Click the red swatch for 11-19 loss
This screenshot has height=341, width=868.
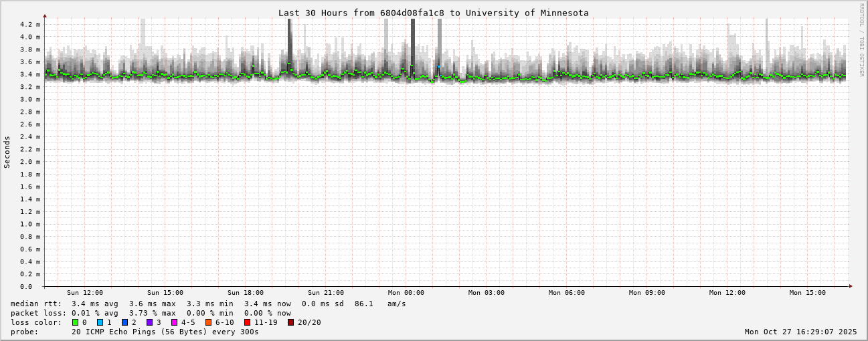(248, 322)
